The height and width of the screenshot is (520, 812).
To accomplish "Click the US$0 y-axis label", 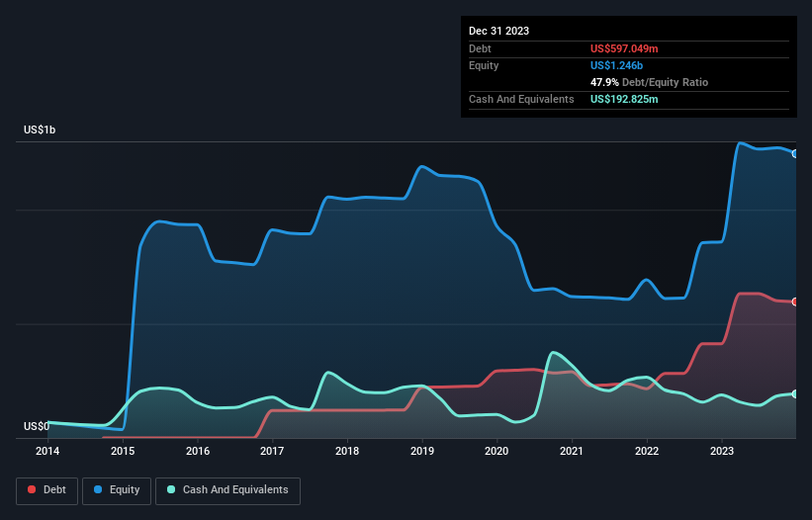I will click(x=38, y=427).
